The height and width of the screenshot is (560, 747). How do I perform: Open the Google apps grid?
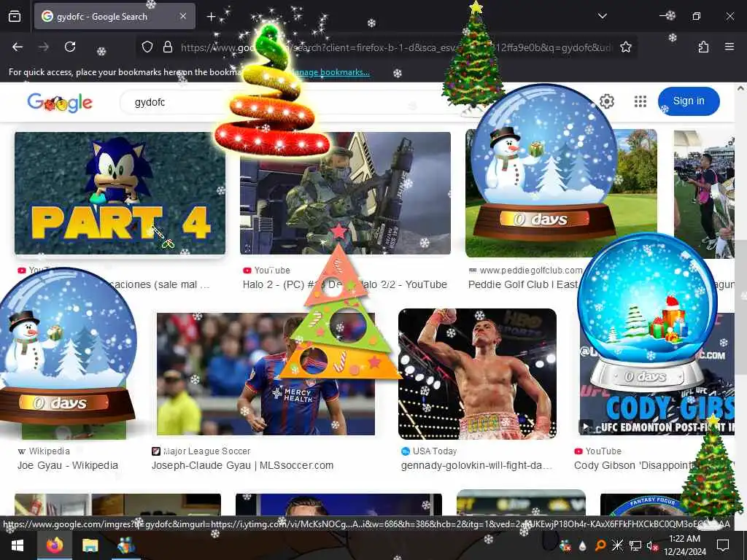(640, 101)
